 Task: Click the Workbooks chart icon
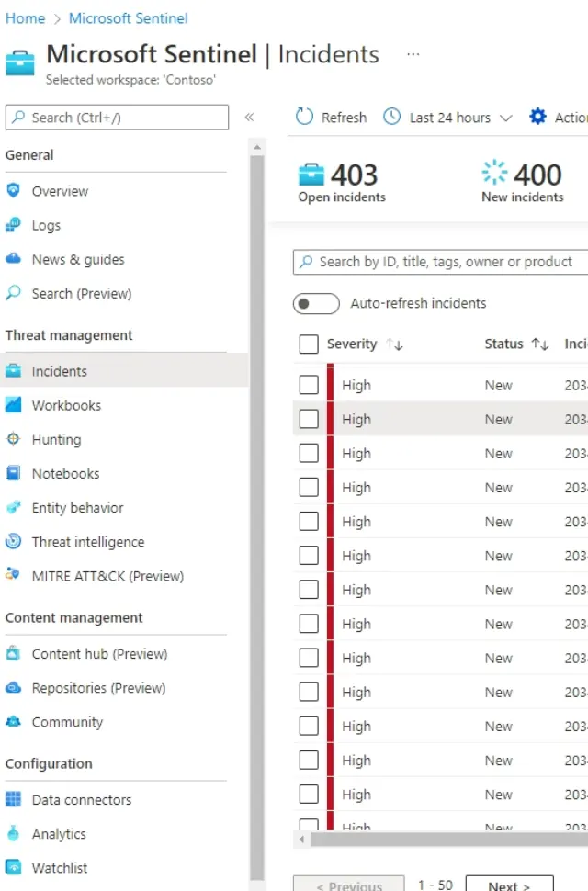pos(13,404)
